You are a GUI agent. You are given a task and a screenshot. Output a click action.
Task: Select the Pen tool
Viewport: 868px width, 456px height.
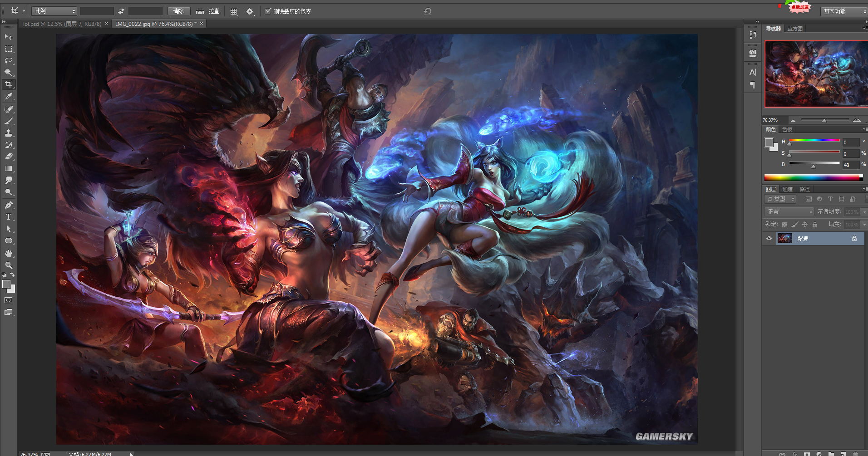click(x=9, y=205)
